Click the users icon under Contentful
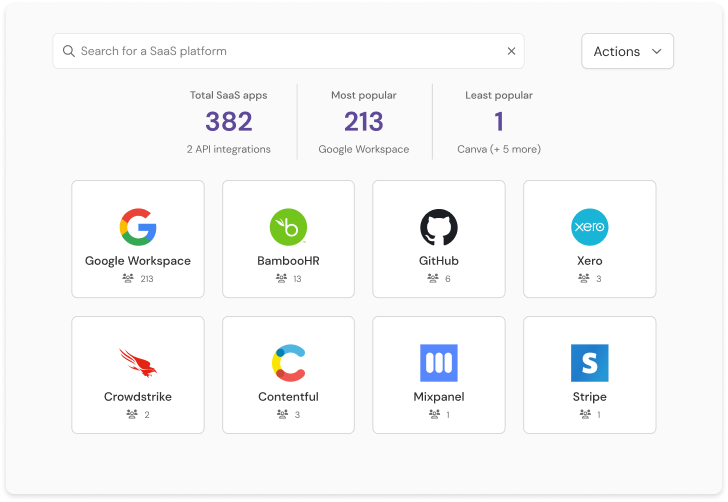Screen dimensions: 728x502 282,414
